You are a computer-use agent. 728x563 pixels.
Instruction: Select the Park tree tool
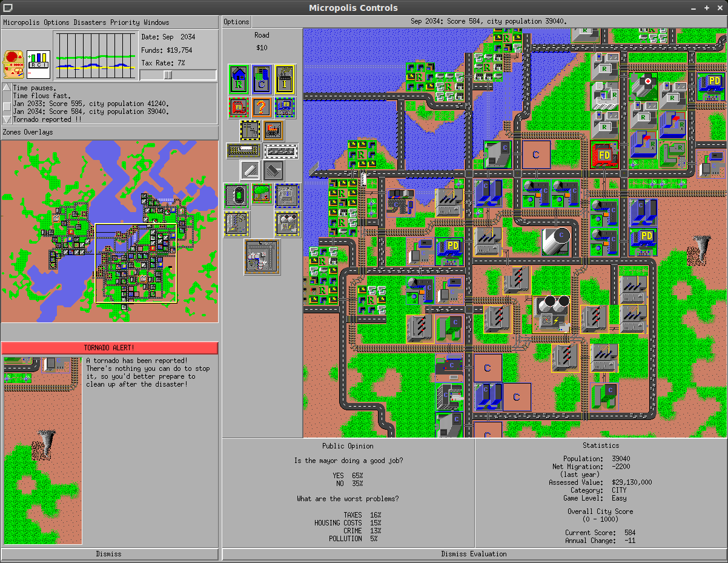[x=261, y=194]
